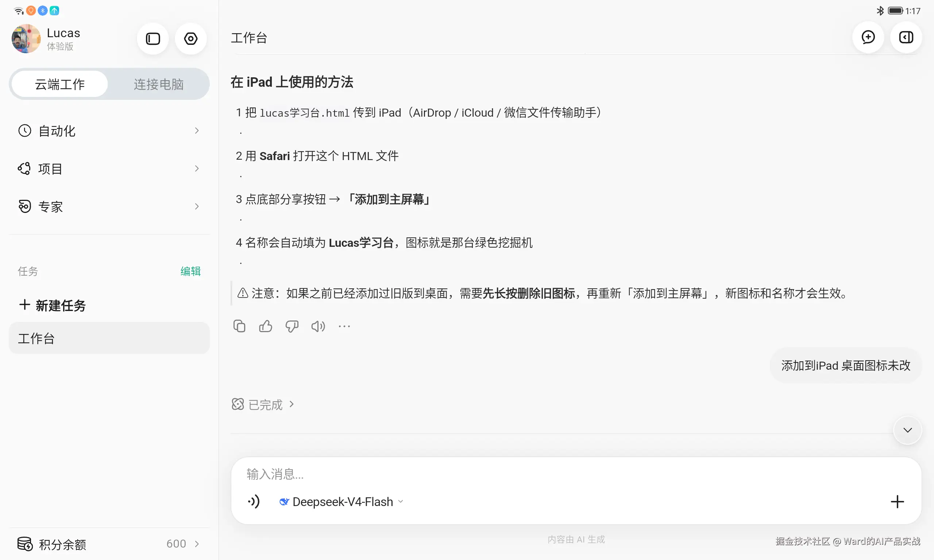Open Lucas profile avatar
Image resolution: width=934 pixels, height=560 pixels.
[x=26, y=39]
